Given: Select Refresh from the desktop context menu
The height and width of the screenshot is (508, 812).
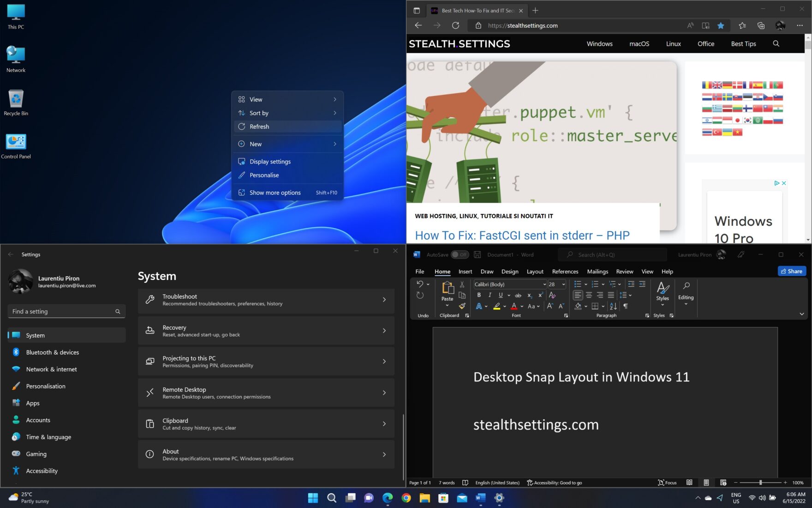Looking at the screenshot, I should tap(259, 127).
